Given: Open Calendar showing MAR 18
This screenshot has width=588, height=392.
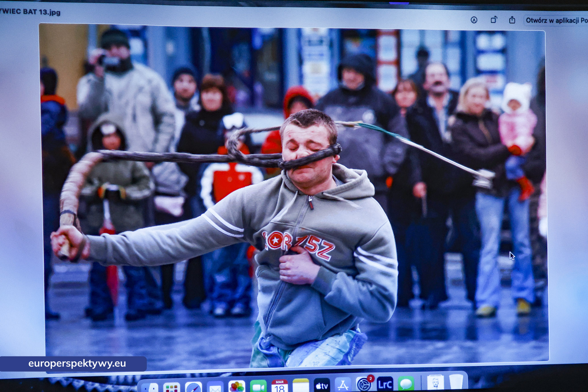Looking at the screenshot, I should pos(280,386).
